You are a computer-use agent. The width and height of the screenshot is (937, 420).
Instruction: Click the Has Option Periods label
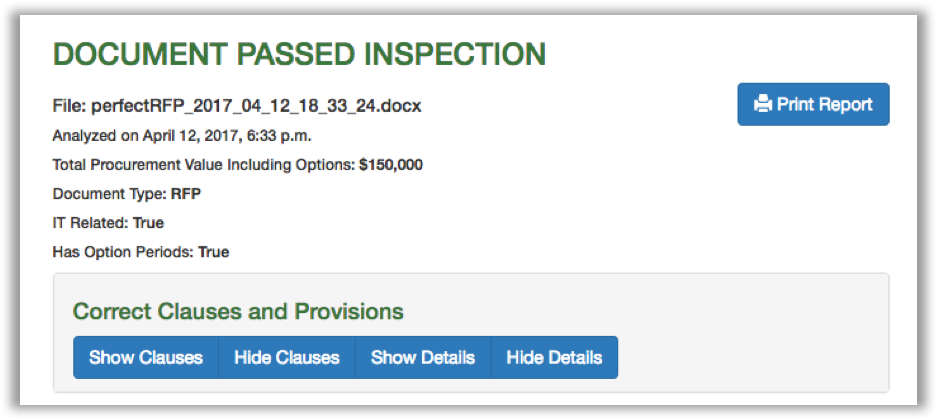(123, 252)
